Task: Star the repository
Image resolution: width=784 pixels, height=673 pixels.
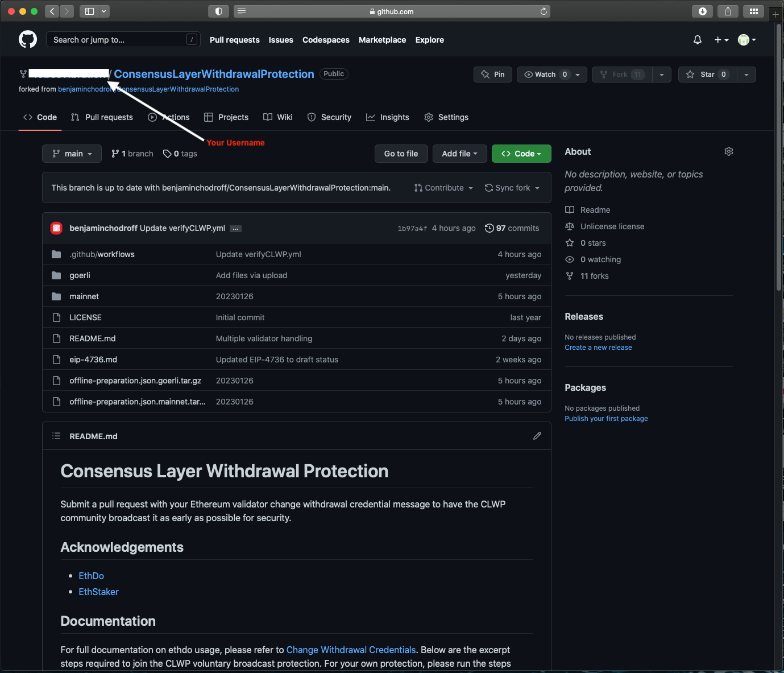Action: [708, 75]
